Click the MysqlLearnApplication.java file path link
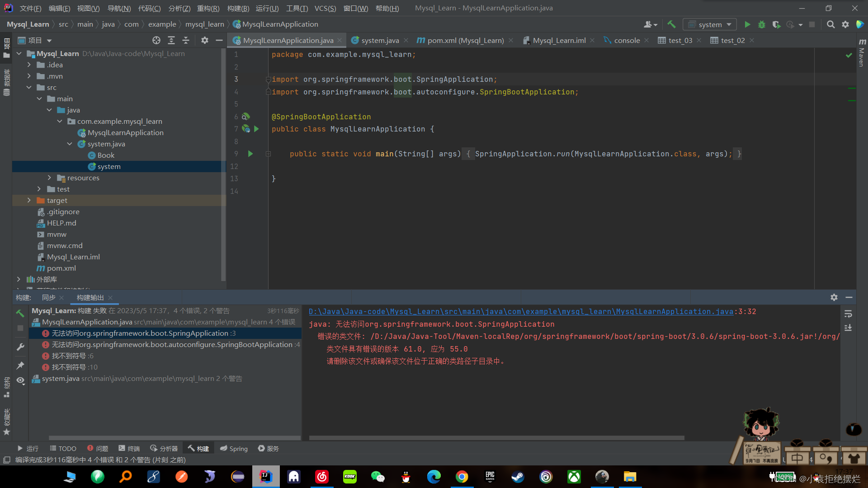The image size is (868, 488). pyautogui.click(x=521, y=312)
